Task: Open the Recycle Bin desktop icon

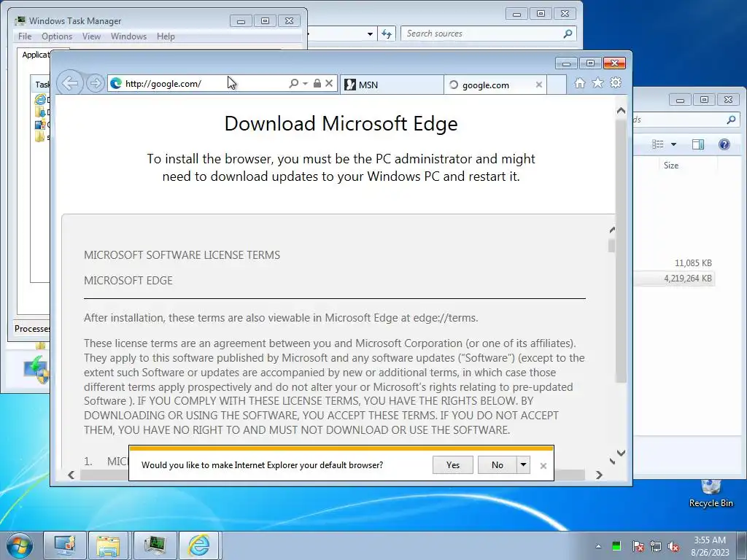Action: pyautogui.click(x=711, y=493)
